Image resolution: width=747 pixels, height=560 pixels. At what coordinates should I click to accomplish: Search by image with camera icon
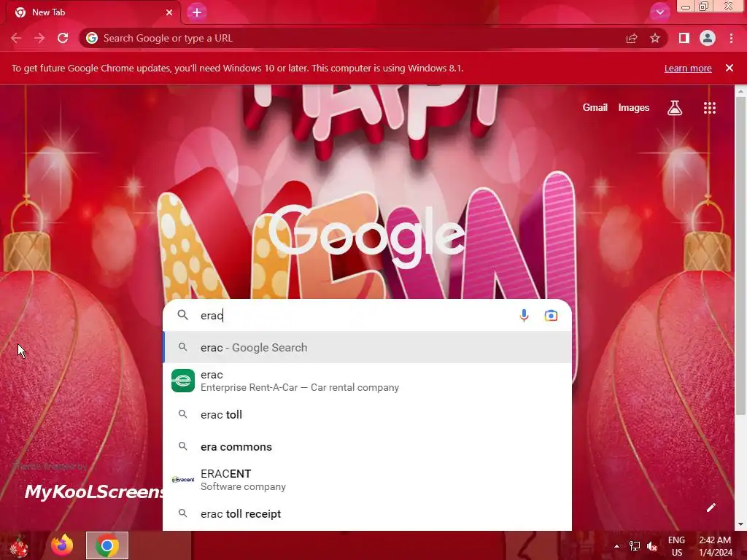click(x=551, y=315)
